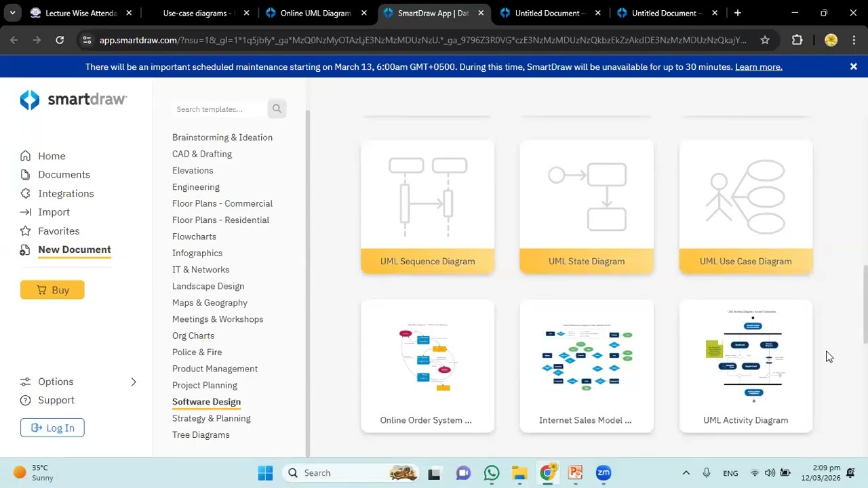Open weather widget showing 35°C Sunny
The height and width of the screenshot is (488, 868).
[34, 472]
